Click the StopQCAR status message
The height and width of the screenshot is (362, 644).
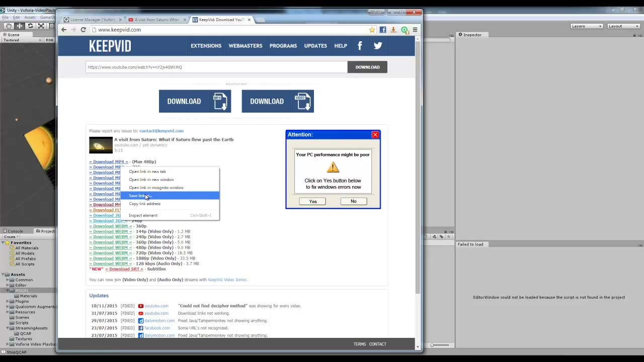click(x=16, y=352)
